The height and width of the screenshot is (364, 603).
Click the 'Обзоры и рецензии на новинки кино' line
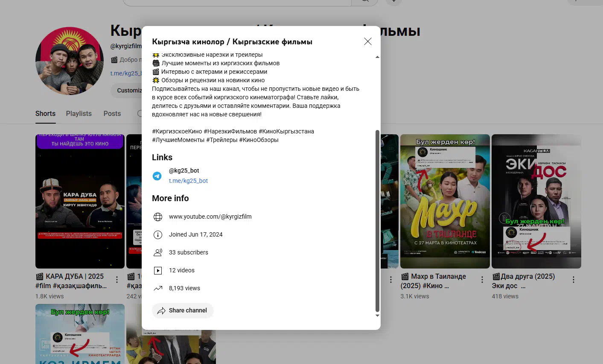pyautogui.click(x=208, y=80)
